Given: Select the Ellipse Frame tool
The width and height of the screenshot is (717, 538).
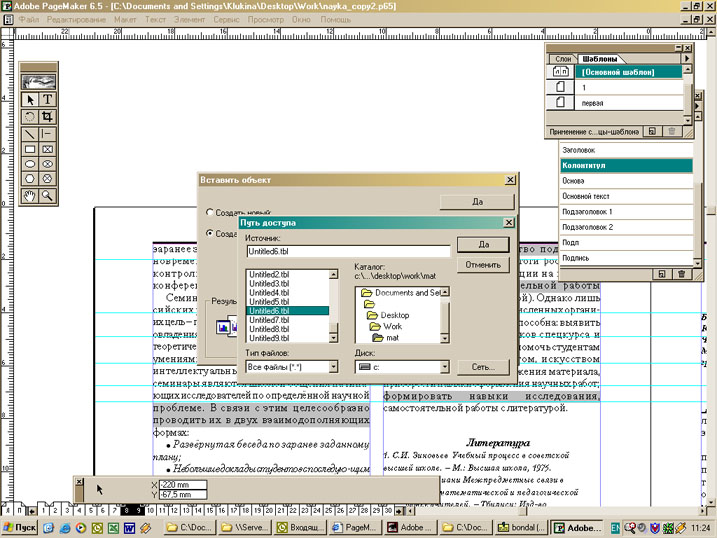Looking at the screenshot, I should coord(48,164).
